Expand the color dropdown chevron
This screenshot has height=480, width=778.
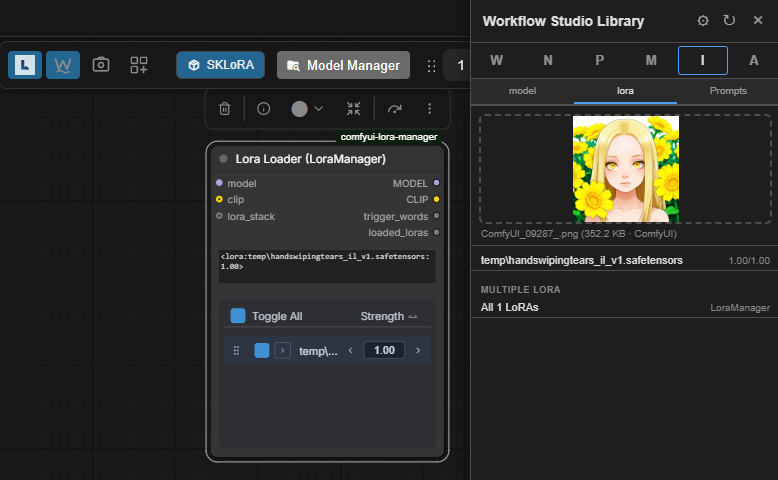[319, 109]
